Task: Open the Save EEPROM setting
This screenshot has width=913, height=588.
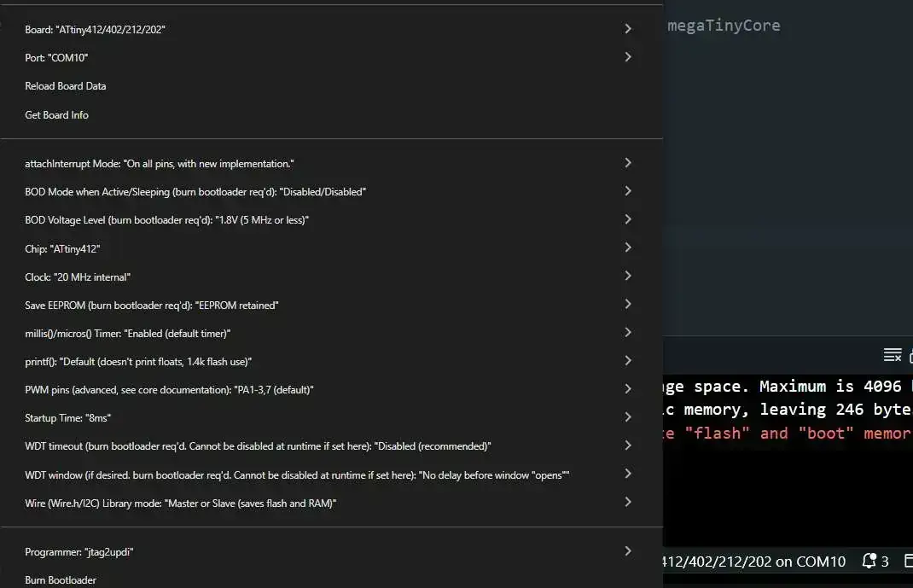Action: tap(152, 305)
